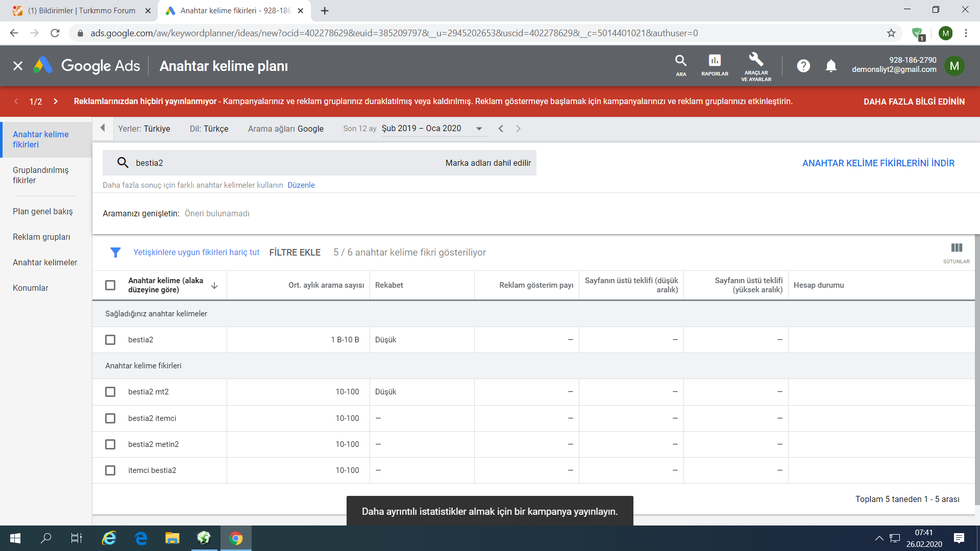The width and height of the screenshot is (980, 551).
Task: Click the Google Ads logo
Action: pyautogui.click(x=87, y=66)
